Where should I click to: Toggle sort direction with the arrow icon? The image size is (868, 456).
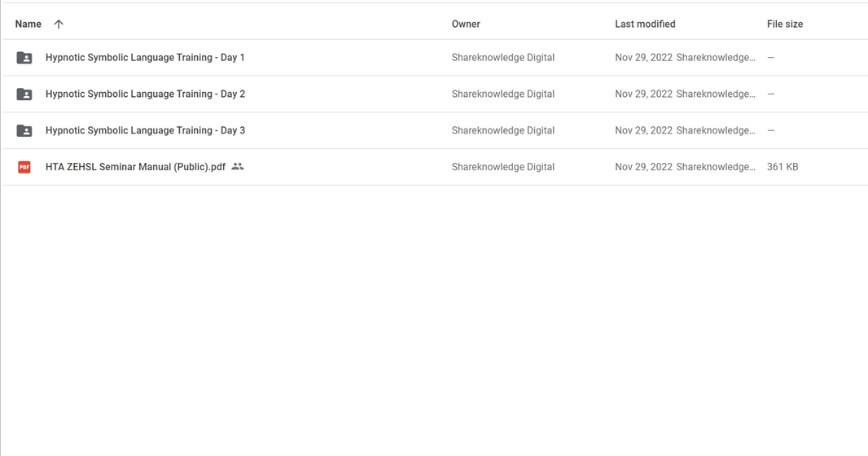click(59, 24)
